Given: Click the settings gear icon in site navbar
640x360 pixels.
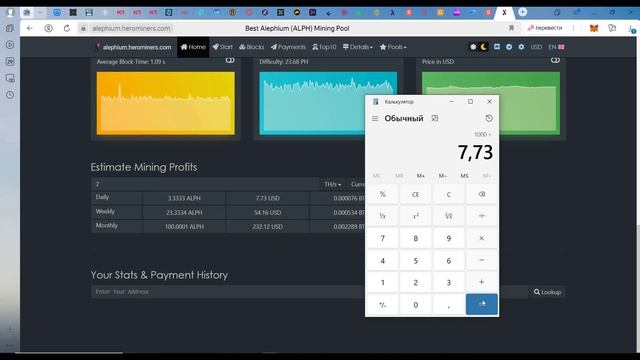Looking at the screenshot, I should click(521, 47).
